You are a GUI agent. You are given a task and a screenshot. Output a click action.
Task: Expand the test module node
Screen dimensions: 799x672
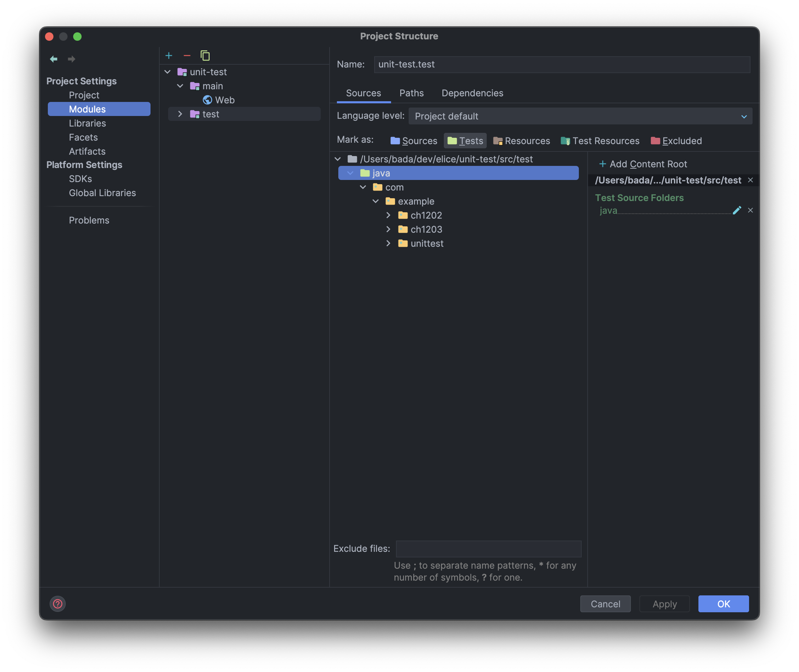coord(180,114)
